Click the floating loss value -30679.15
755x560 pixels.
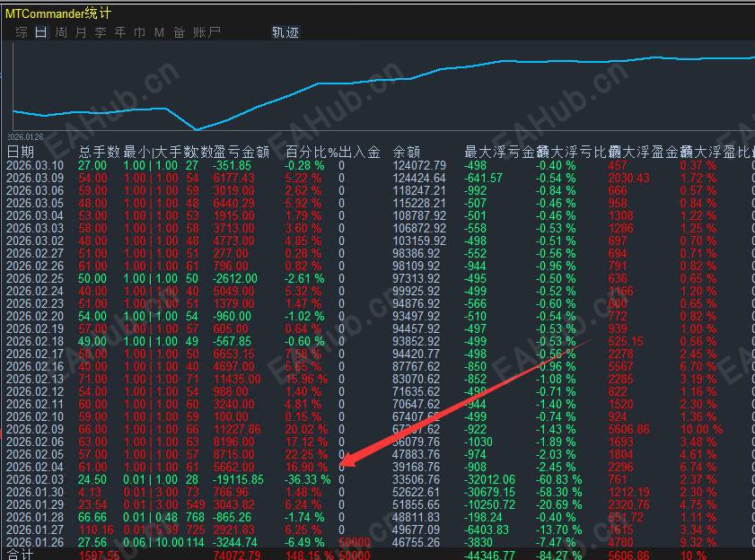[489, 492]
